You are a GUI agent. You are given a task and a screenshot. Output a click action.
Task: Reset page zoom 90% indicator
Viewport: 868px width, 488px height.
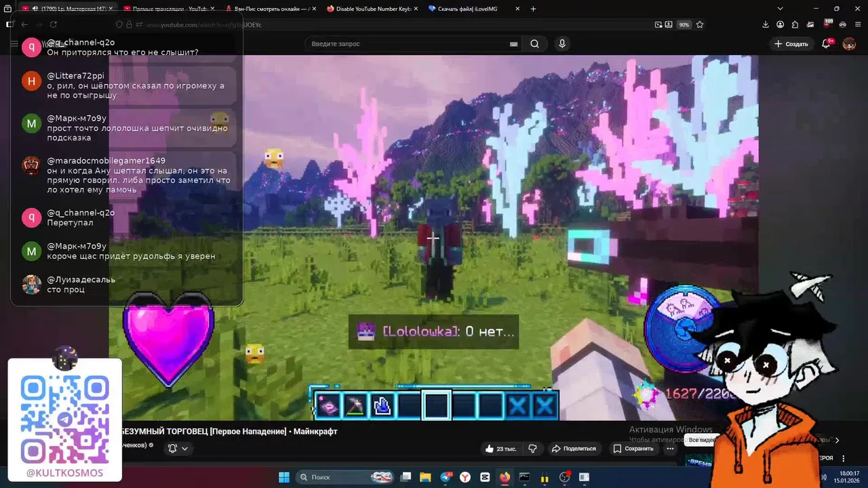click(x=684, y=24)
